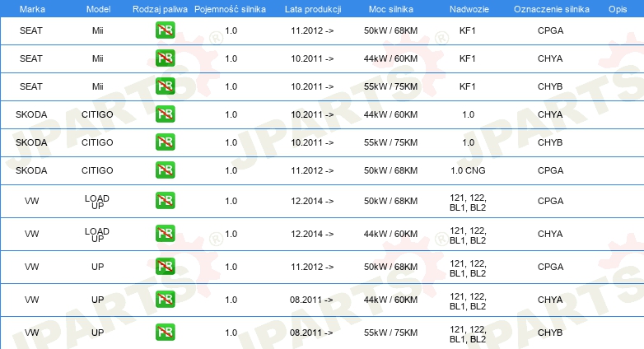The image size is (644, 349).
Task: Click 11.2012 date in SEAT Mii row
Action: [x=312, y=30]
